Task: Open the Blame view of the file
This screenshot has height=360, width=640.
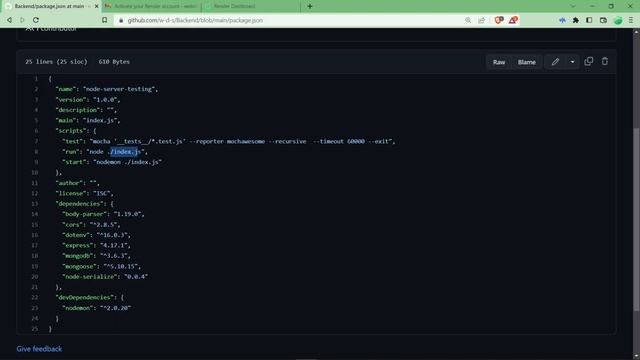Action: tap(527, 62)
